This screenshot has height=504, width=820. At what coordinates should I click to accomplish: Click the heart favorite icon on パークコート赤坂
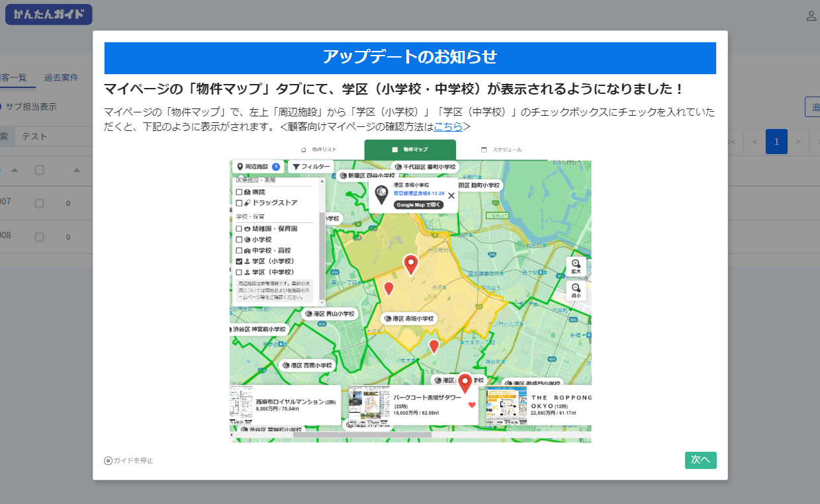pos(472,405)
